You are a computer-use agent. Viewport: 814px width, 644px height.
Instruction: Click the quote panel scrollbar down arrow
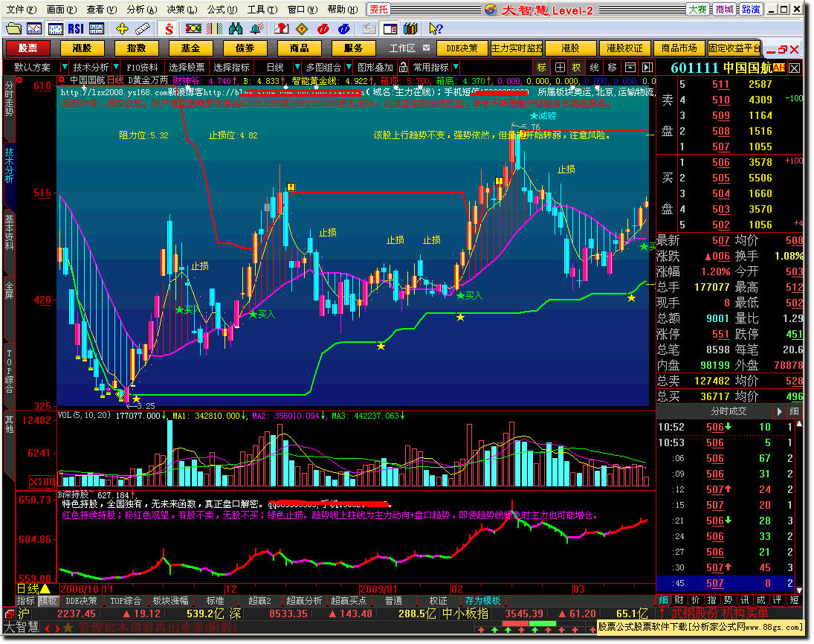[x=799, y=590]
